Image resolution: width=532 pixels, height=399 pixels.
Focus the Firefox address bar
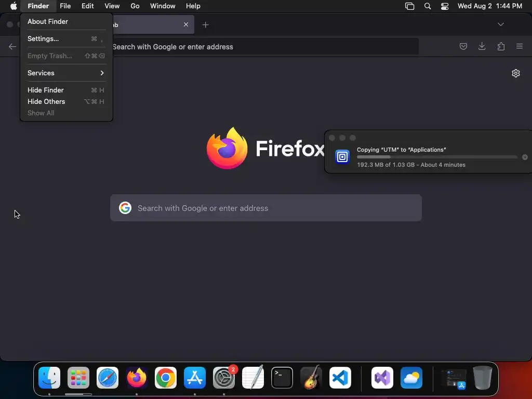[x=265, y=46]
